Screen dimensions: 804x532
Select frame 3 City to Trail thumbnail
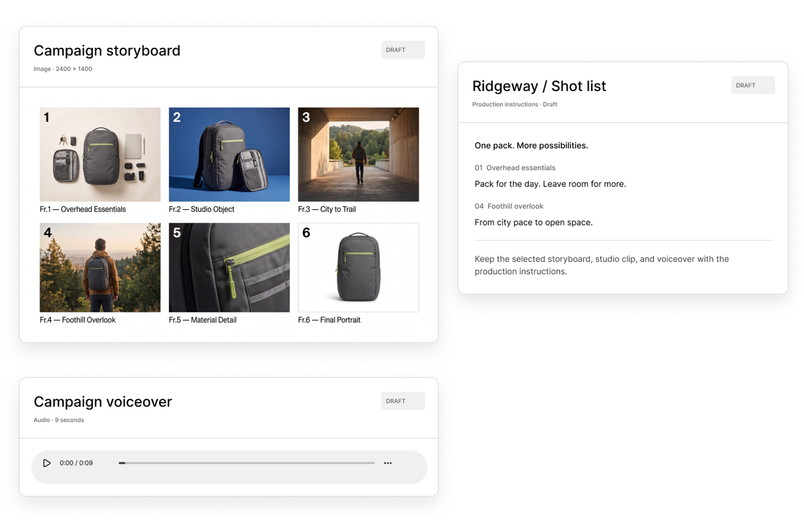358,155
